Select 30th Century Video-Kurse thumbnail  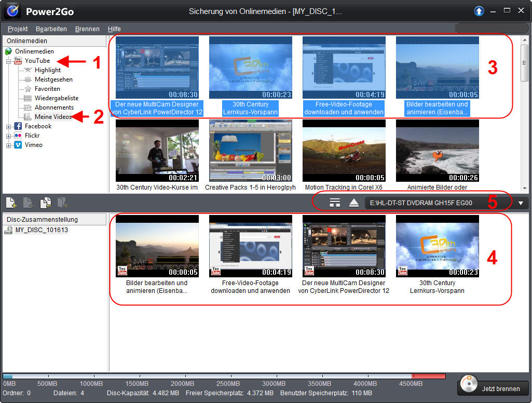(x=157, y=151)
